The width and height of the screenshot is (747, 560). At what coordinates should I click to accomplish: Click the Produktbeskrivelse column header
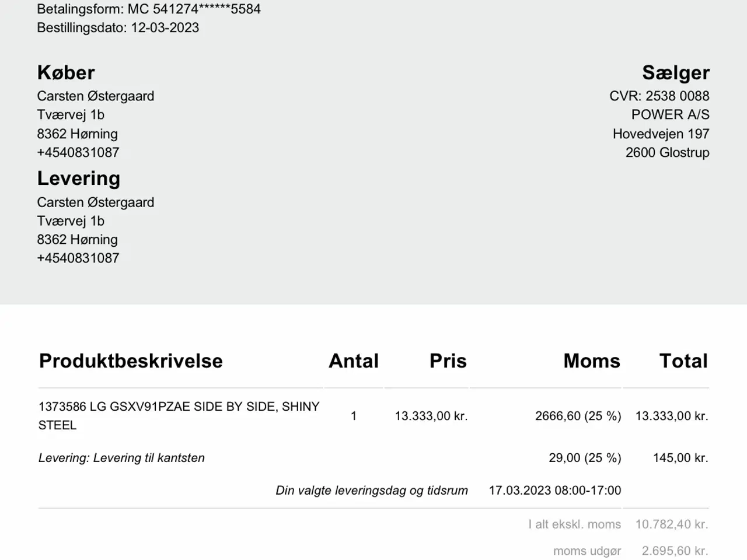[131, 361]
